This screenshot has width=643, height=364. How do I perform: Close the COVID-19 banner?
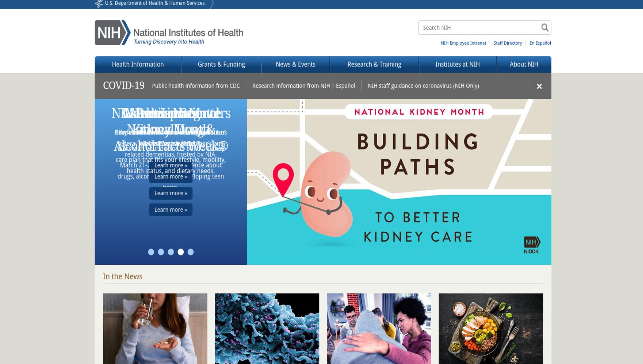click(x=539, y=86)
